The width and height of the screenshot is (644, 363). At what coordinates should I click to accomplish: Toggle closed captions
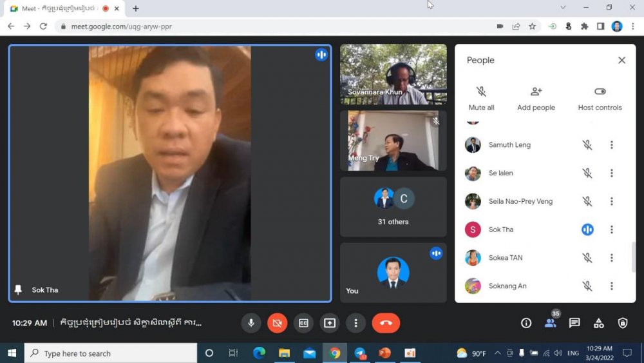(303, 323)
